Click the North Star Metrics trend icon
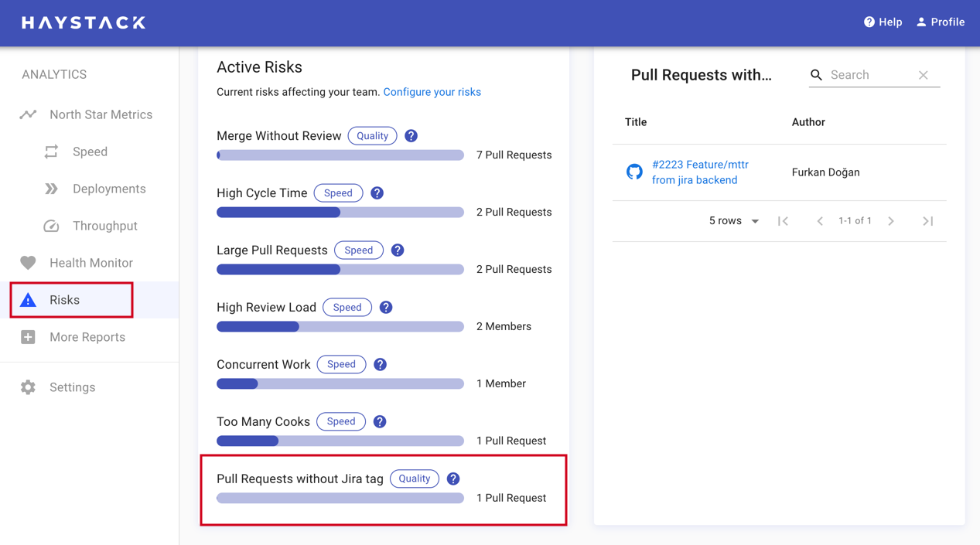Screen dimensions: 980x545 click(x=28, y=114)
